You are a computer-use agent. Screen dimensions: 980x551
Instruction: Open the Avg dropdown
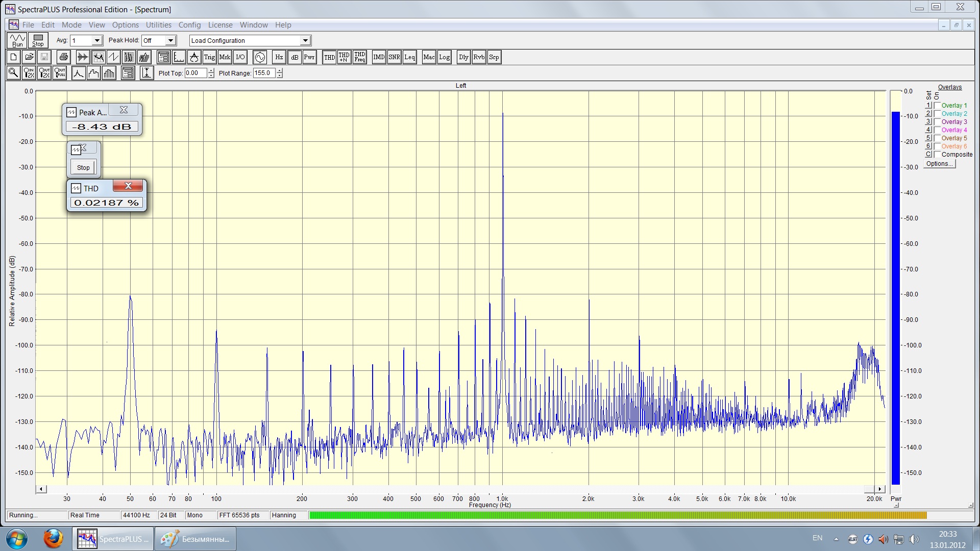coord(97,40)
